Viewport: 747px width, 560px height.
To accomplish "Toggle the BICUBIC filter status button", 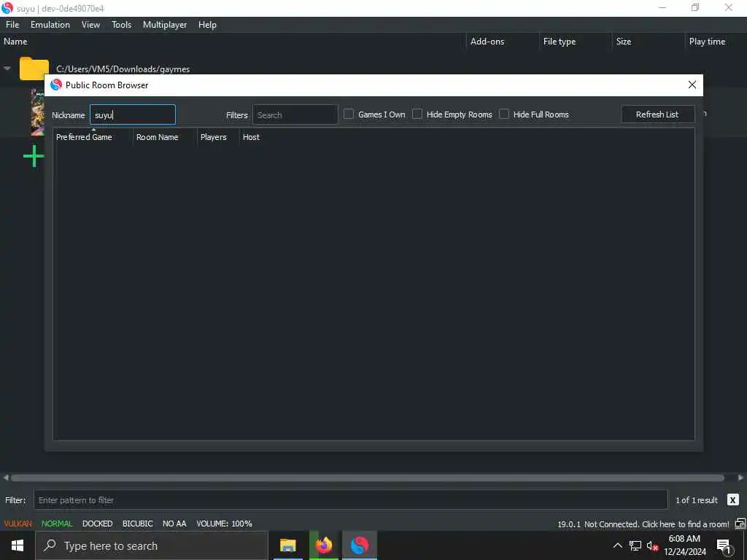I will point(138,524).
